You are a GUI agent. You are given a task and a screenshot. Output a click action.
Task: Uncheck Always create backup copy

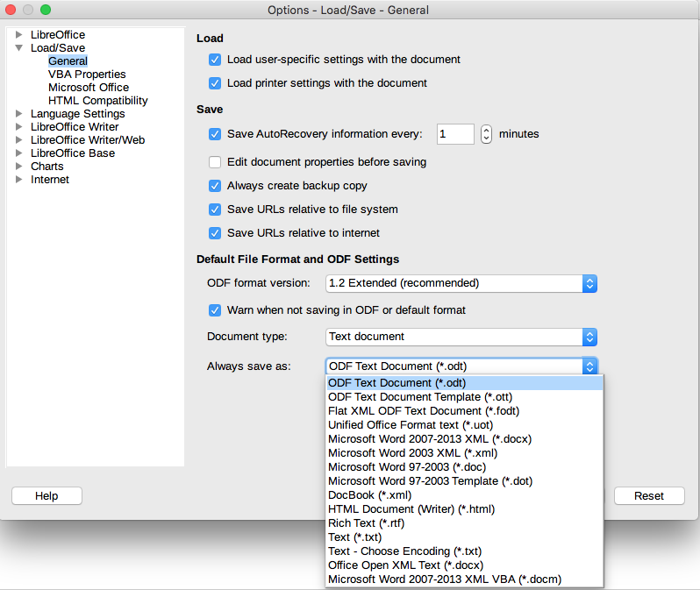click(x=215, y=186)
